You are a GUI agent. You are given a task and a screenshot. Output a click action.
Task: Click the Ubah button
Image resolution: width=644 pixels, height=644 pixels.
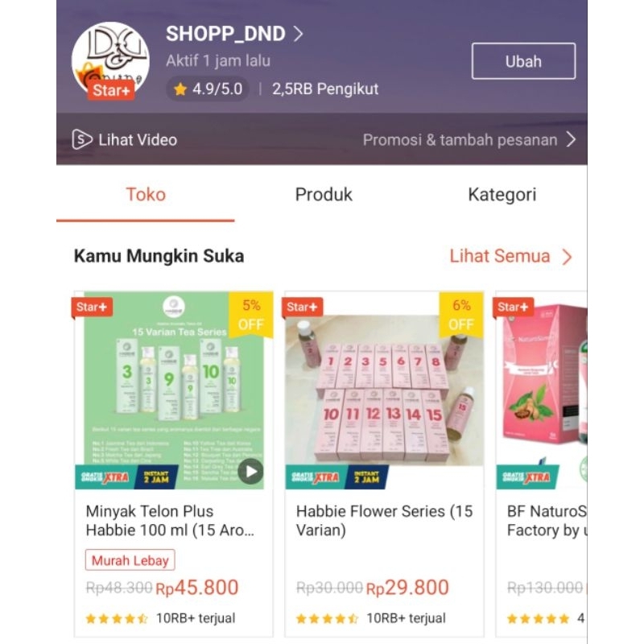pos(523,61)
